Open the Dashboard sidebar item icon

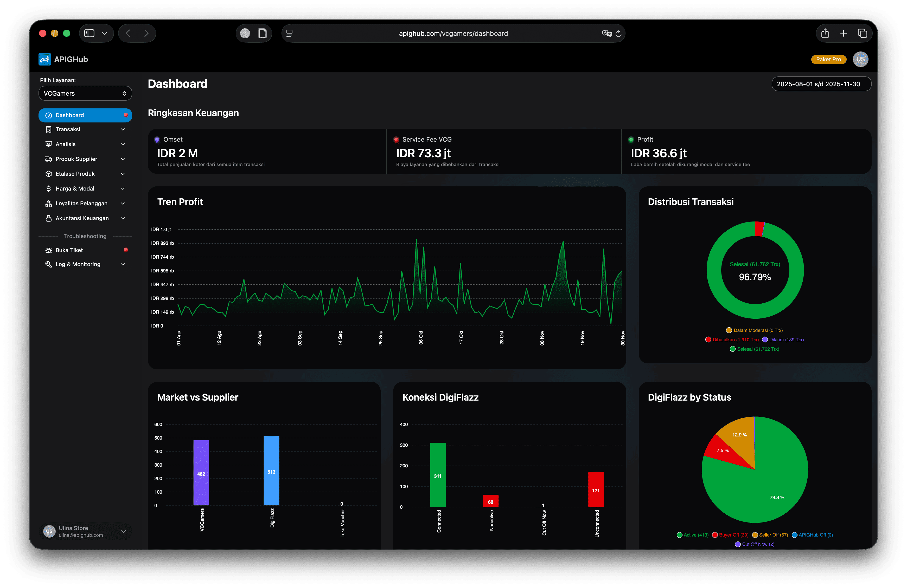point(48,115)
